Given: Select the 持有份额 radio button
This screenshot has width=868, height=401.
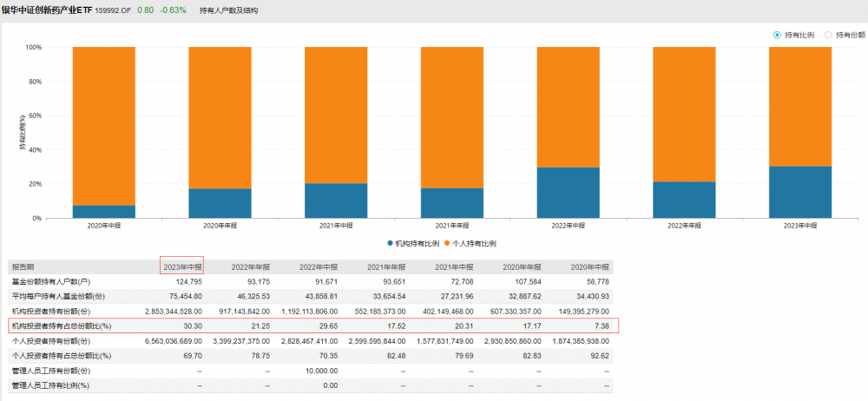Looking at the screenshot, I should (x=828, y=35).
